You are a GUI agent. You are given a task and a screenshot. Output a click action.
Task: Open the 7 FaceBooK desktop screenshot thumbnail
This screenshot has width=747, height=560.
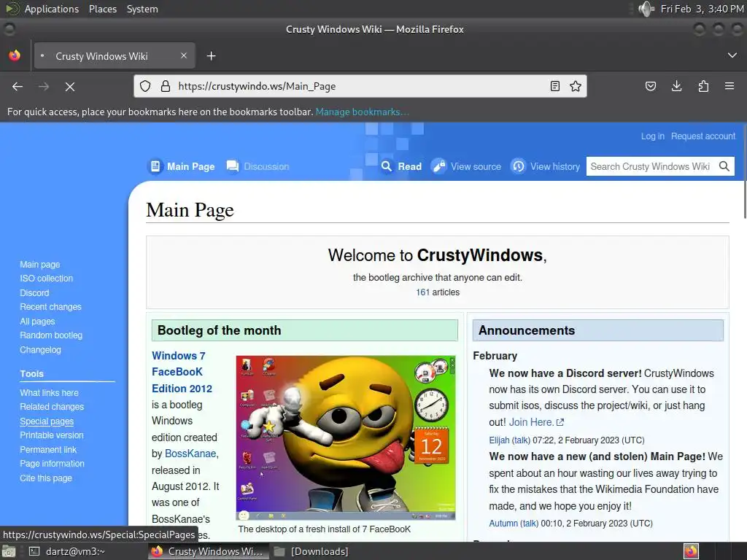346,437
